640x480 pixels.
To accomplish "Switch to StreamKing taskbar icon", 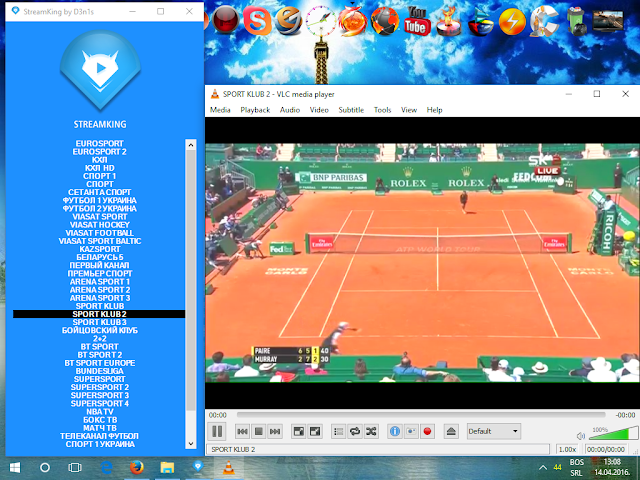I will [198, 467].
